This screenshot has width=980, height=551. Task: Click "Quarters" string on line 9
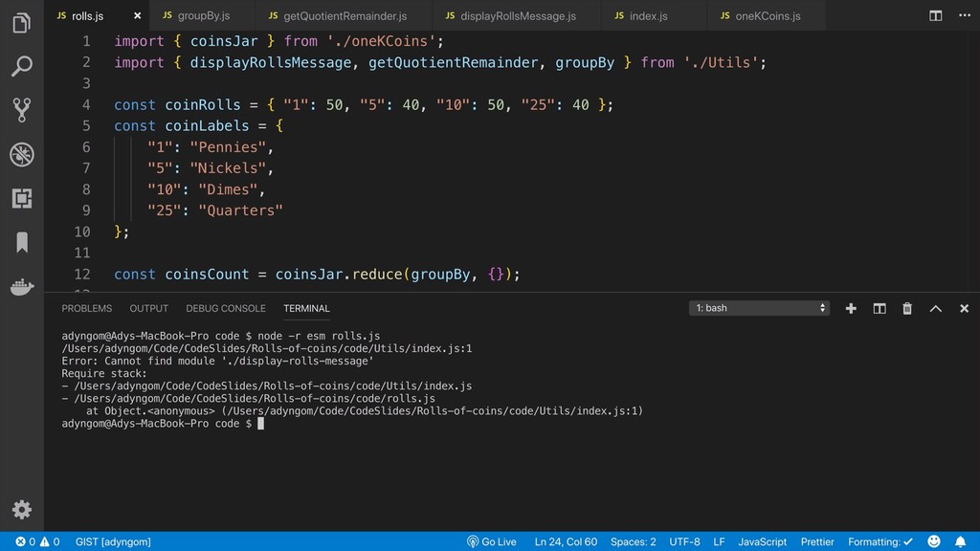point(240,210)
